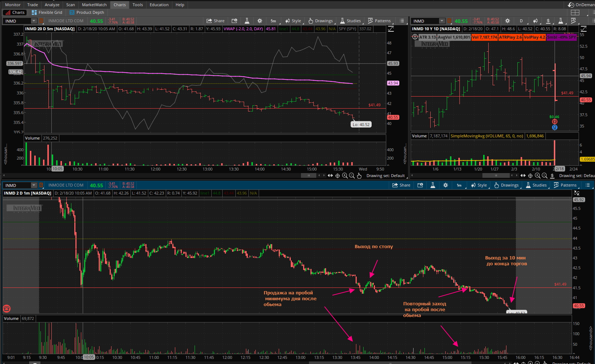Open the candlestick style icon in the daily chart

pyautogui.click(x=535, y=21)
